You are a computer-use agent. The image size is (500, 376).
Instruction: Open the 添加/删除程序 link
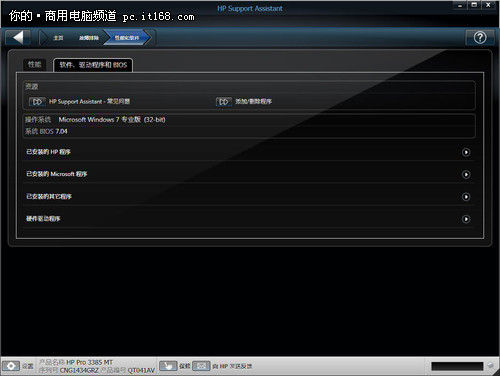pyautogui.click(x=254, y=101)
